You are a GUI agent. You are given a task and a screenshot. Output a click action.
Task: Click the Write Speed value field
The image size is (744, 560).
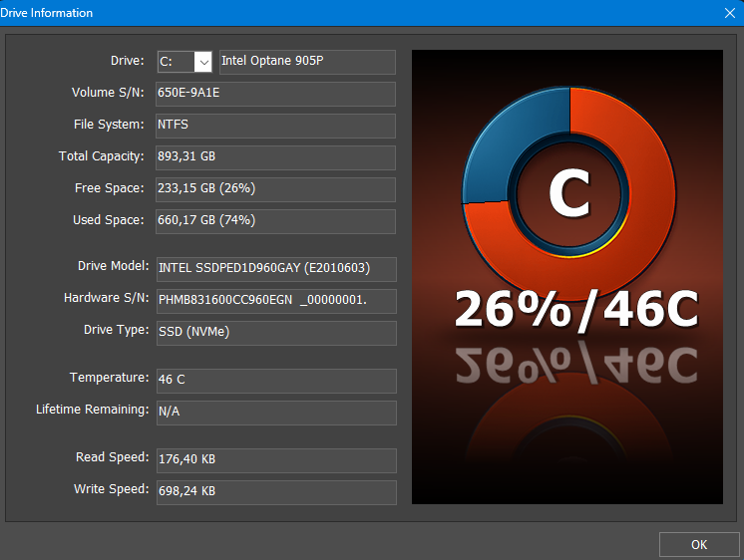click(x=275, y=492)
